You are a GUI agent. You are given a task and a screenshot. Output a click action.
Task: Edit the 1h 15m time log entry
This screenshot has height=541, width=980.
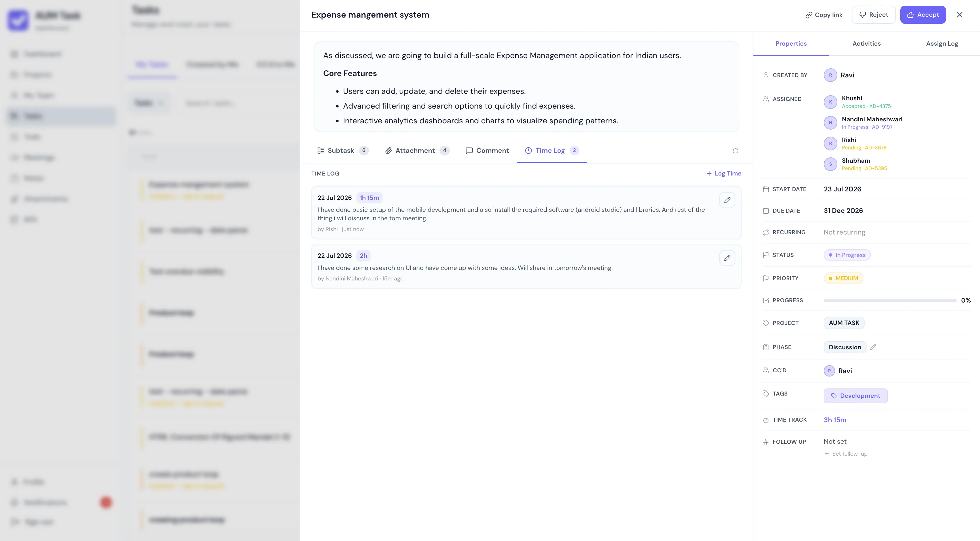(x=727, y=200)
